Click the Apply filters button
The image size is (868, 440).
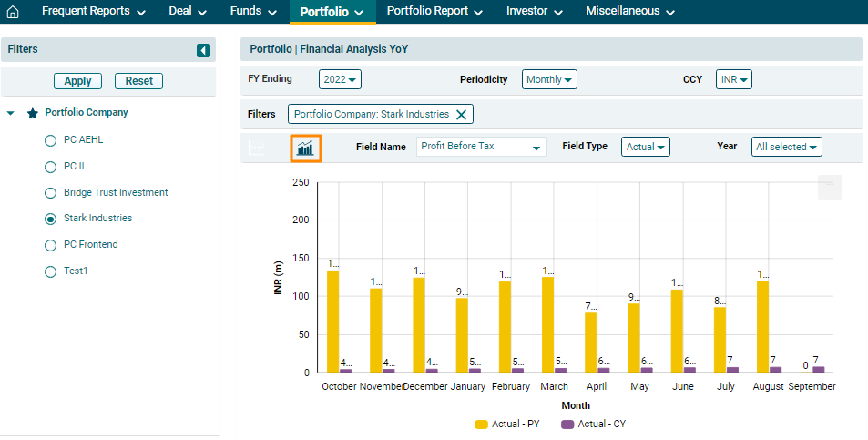(77, 81)
